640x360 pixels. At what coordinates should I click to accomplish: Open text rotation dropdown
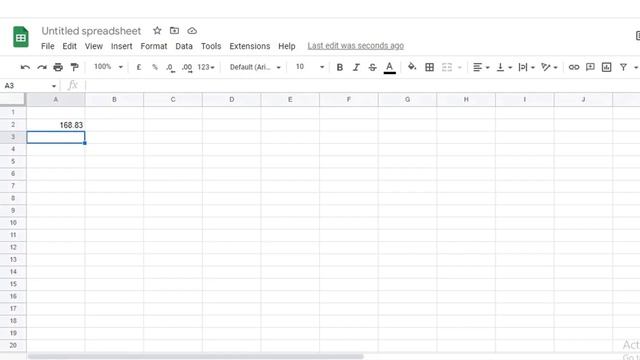coord(549,67)
